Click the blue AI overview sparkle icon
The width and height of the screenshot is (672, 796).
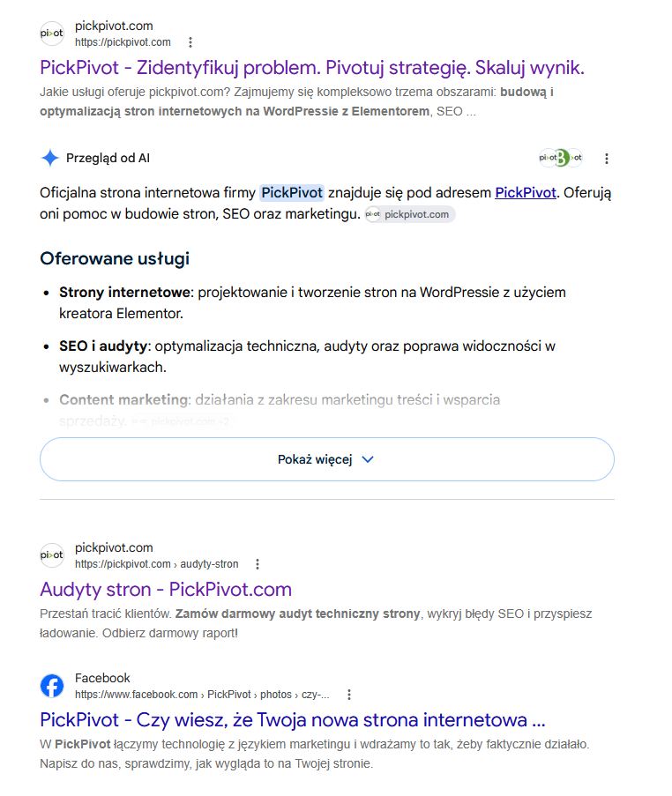coord(49,158)
